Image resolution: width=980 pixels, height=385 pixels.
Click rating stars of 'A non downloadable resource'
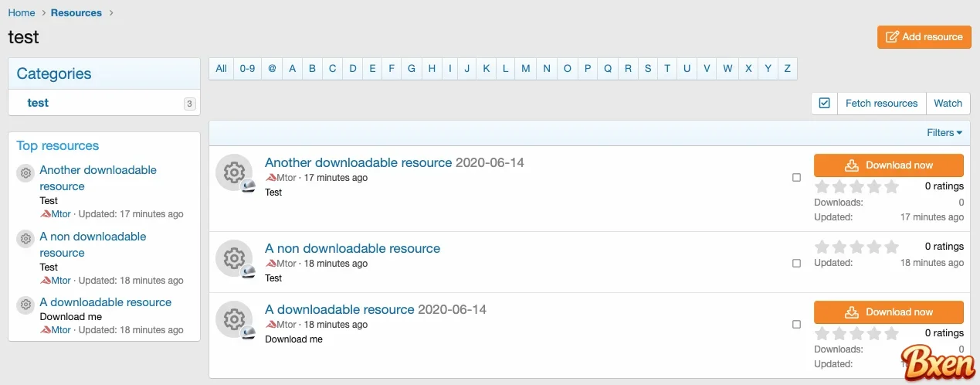pos(857,247)
